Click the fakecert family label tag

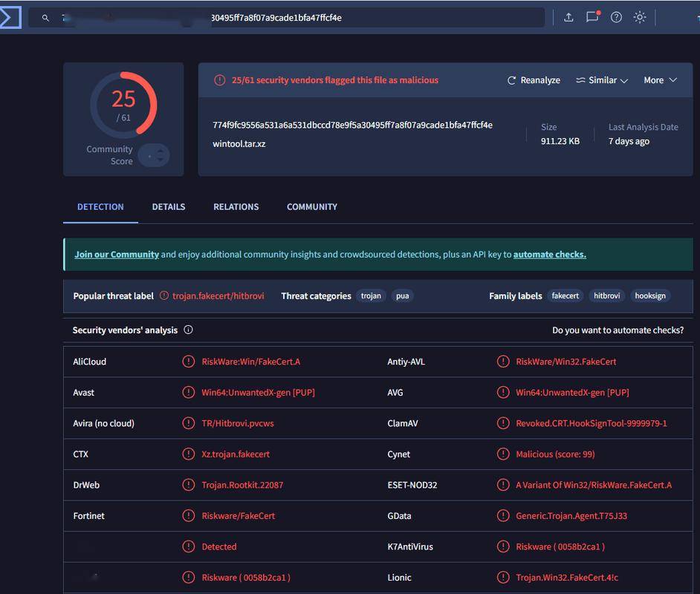click(x=565, y=296)
